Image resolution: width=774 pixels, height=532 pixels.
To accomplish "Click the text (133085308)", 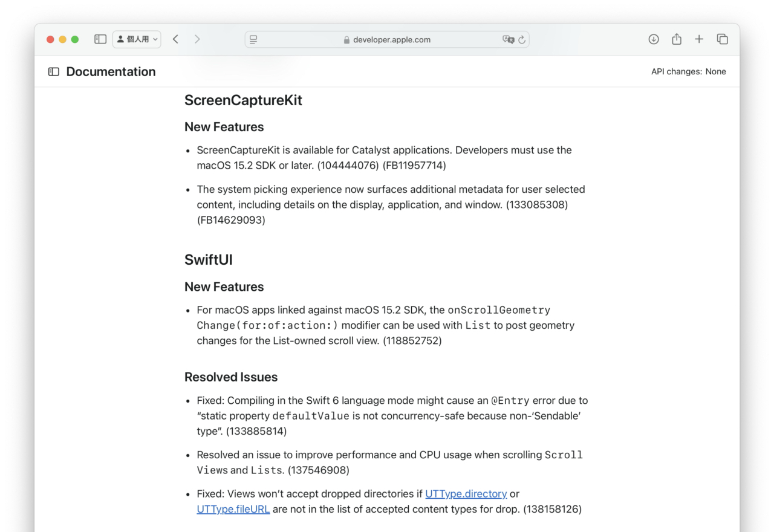I will (537, 204).
